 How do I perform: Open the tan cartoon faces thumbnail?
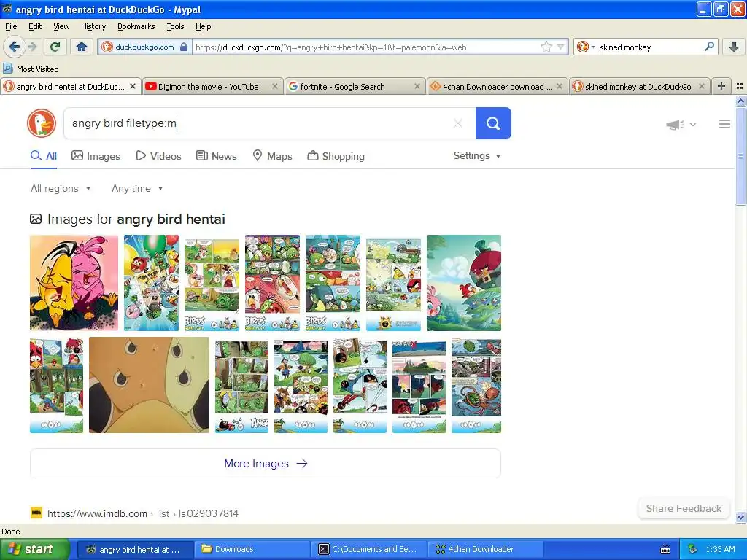(x=149, y=385)
